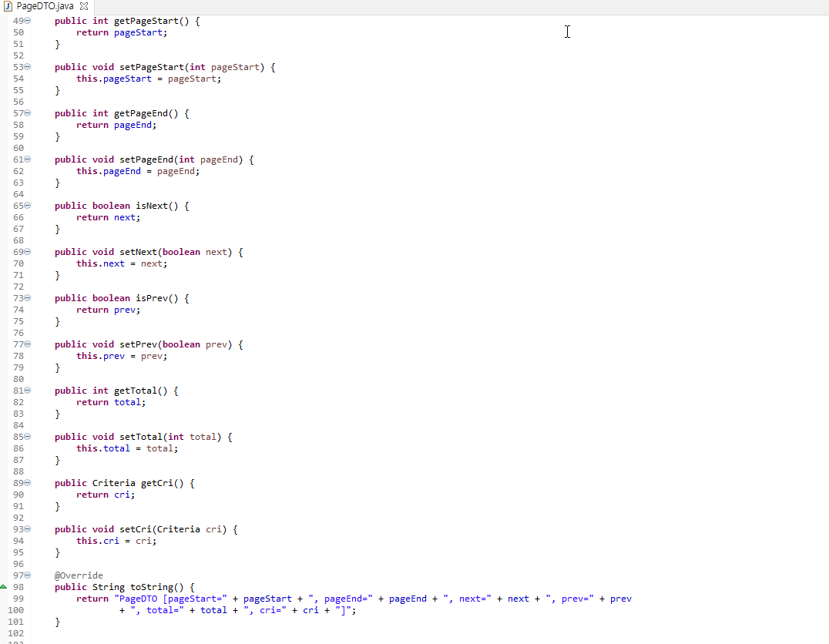The height and width of the screenshot is (644, 829).
Task: Click the getTotal method name
Action: (136, 391)
